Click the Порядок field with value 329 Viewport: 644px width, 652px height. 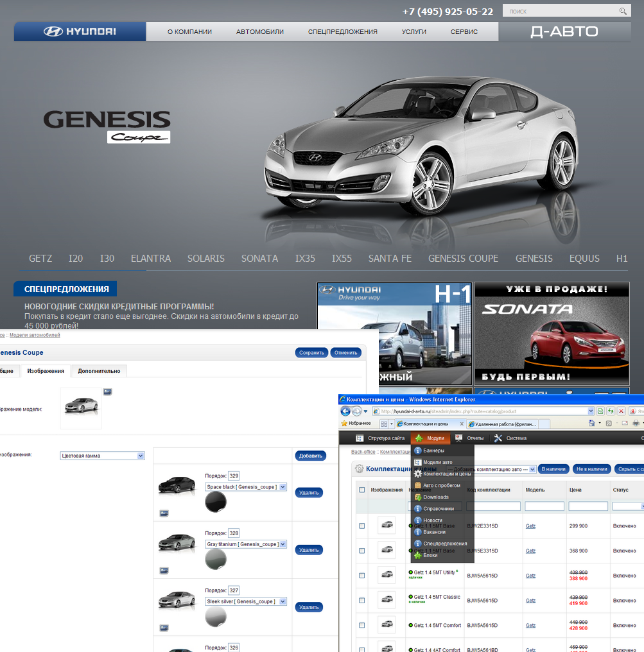click(x=234, y=476)
